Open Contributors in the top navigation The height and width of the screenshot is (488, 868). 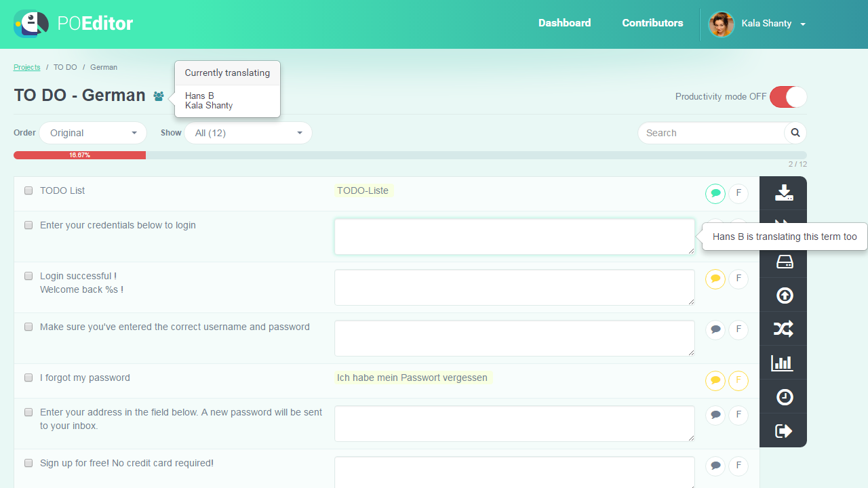click(x=652, y=23)
